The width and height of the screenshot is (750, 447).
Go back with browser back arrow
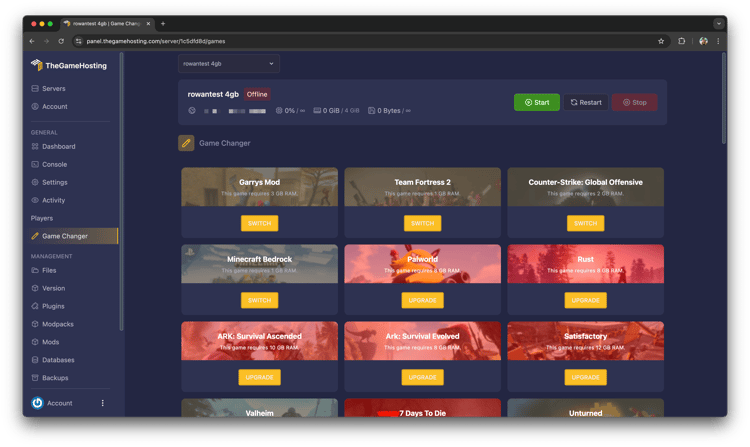32,41
